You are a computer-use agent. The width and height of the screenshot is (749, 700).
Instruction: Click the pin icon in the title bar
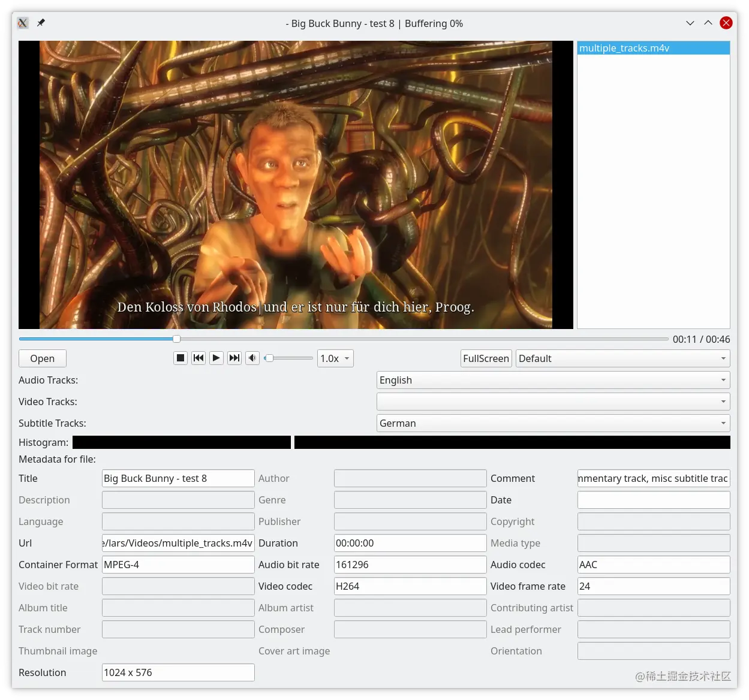(41, 23)
